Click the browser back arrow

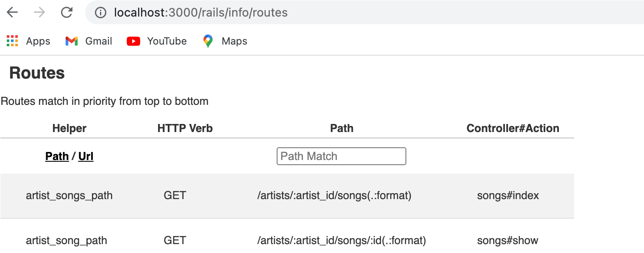coord(12,12)
